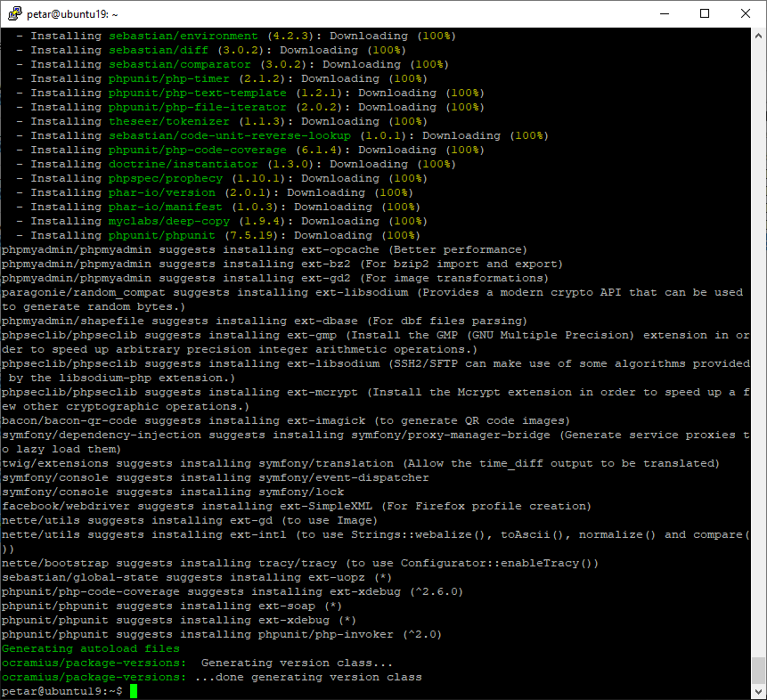767x700 pixels.
Task: Click 'phpmyadmin/shapefile' text
Action: tap(73, 321)
